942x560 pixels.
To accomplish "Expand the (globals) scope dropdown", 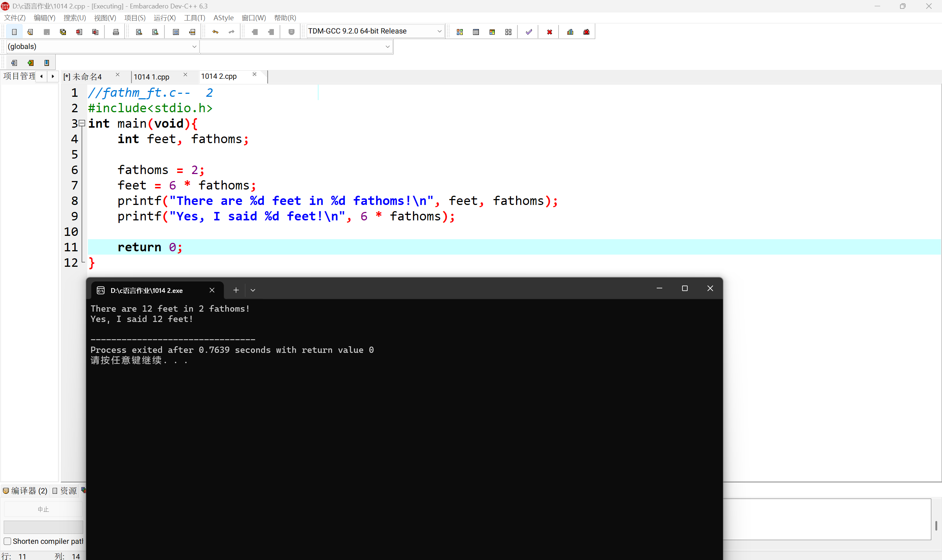I will [194, 46].
